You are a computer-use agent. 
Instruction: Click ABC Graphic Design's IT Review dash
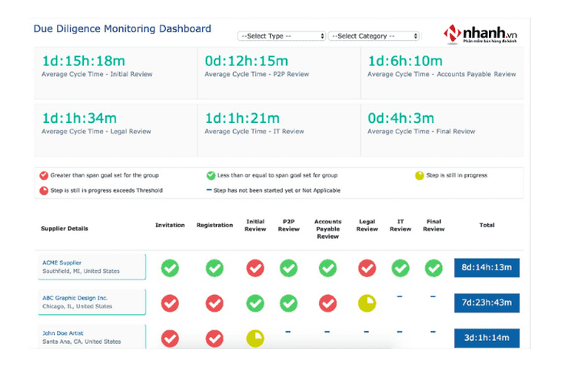click(x=400, y=296)
